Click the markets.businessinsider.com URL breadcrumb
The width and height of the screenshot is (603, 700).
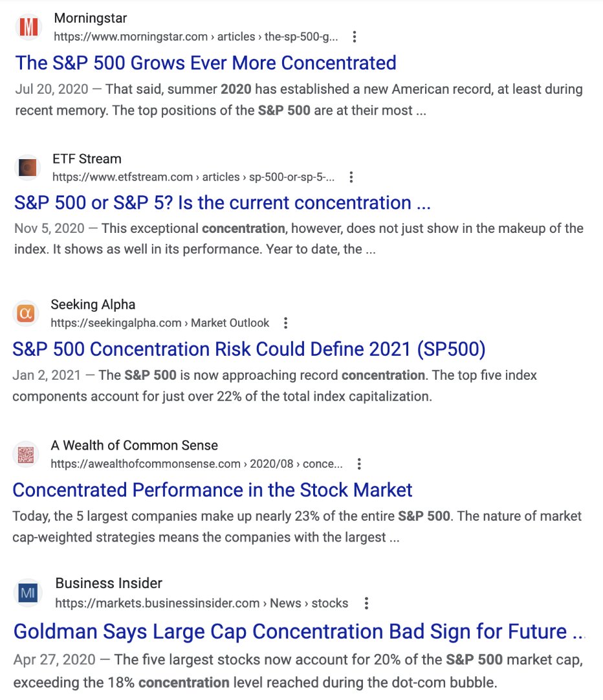pyautogui.click(x=201, y=603)
